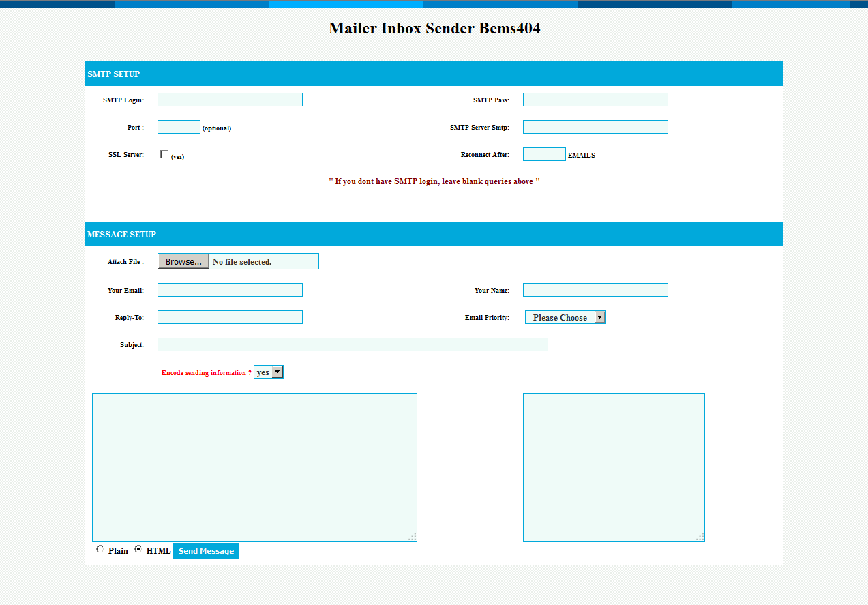The height and width of the screenshot is (605, 868).
Task: Click the Reply-To field
Action: coord(230,316)
